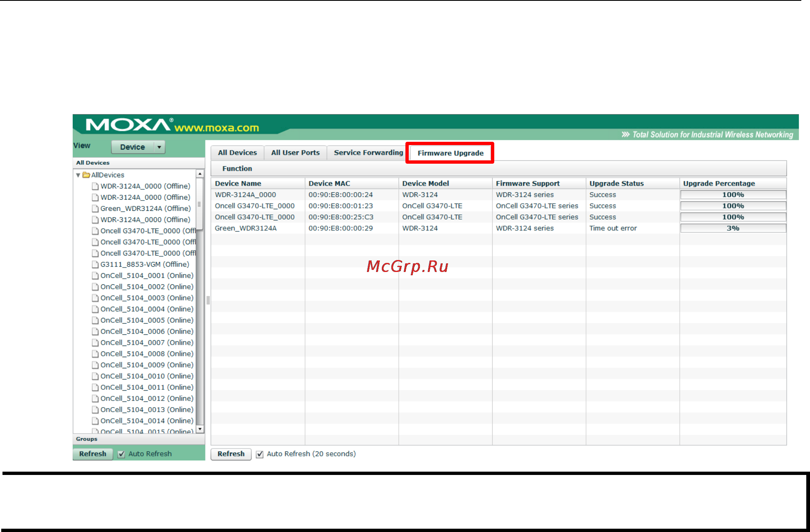Click the All Devices panel header
This screenshot has width=810, height=532.
(x=139, y=163)
